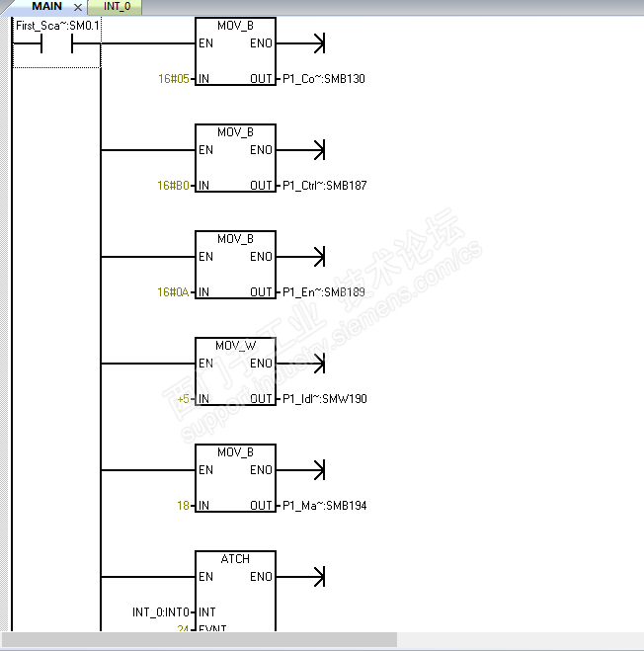
Task: Click the 16#05 input value
Action: 174,79
